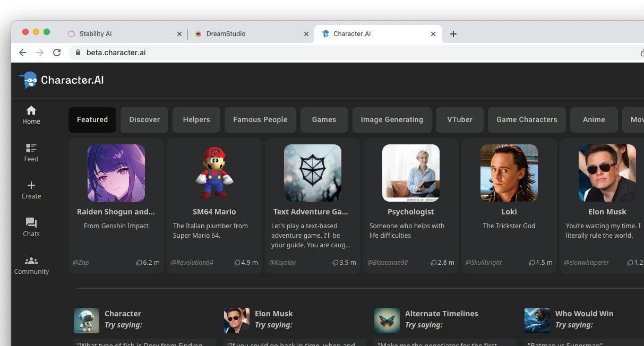Click creator name @Blazeman98
This screenshot has width=644, height=346.
pyautogui.click(x=388, y=263)
